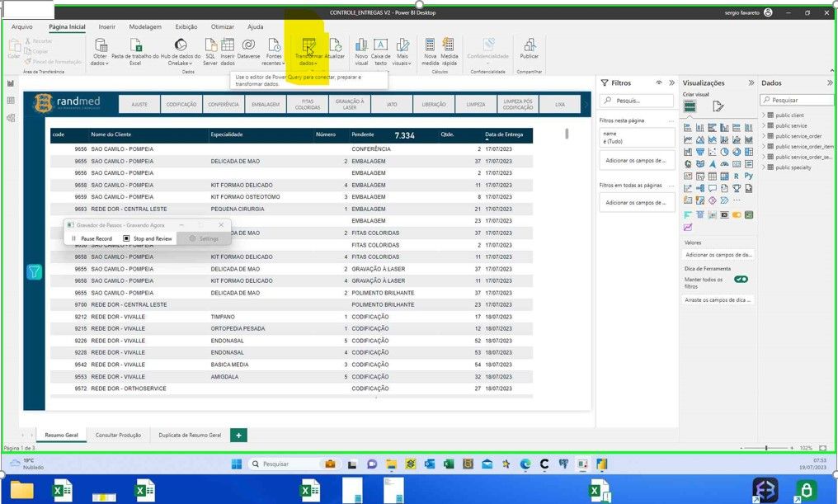Viewport: 838px width, 504px height.
Task: Open the Arquivo menu
Action: [x=22, y=26]
